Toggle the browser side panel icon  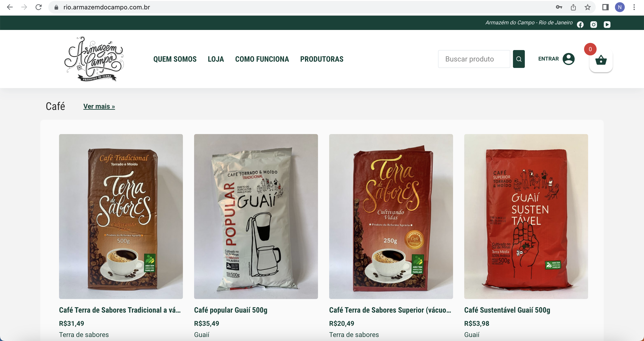(x=605, y=7)
